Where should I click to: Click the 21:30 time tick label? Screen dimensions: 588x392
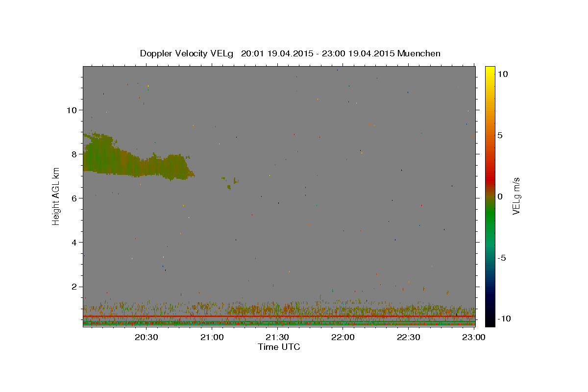[277, 337]
